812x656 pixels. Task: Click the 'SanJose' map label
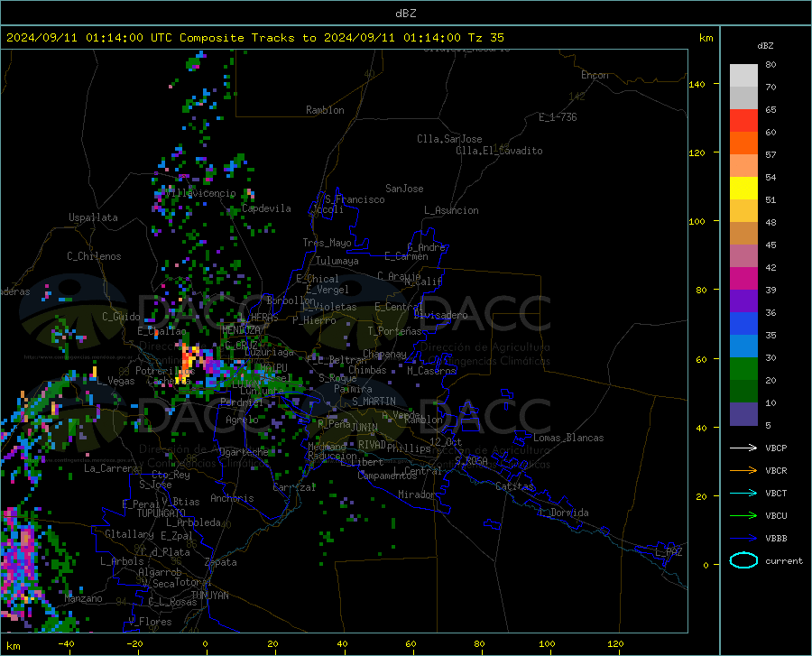click(404, 189)
